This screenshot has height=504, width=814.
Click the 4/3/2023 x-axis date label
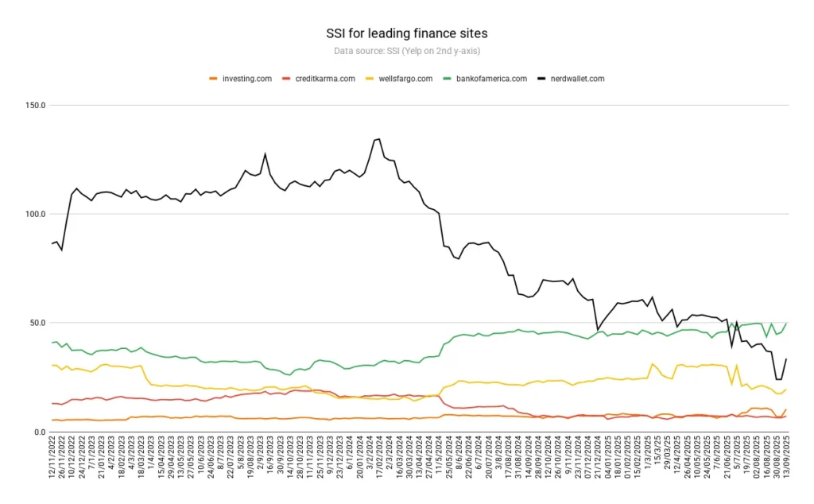131,452
